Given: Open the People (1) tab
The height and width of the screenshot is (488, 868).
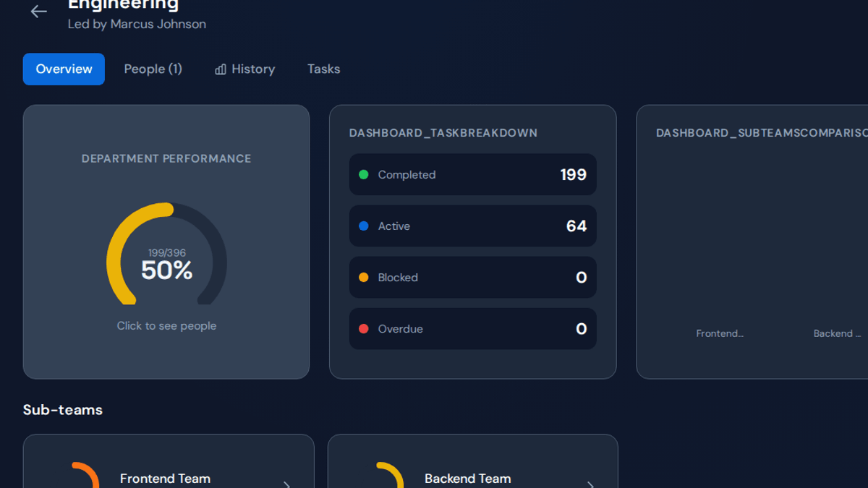Looking at the screenshot, I should (153, 69).
